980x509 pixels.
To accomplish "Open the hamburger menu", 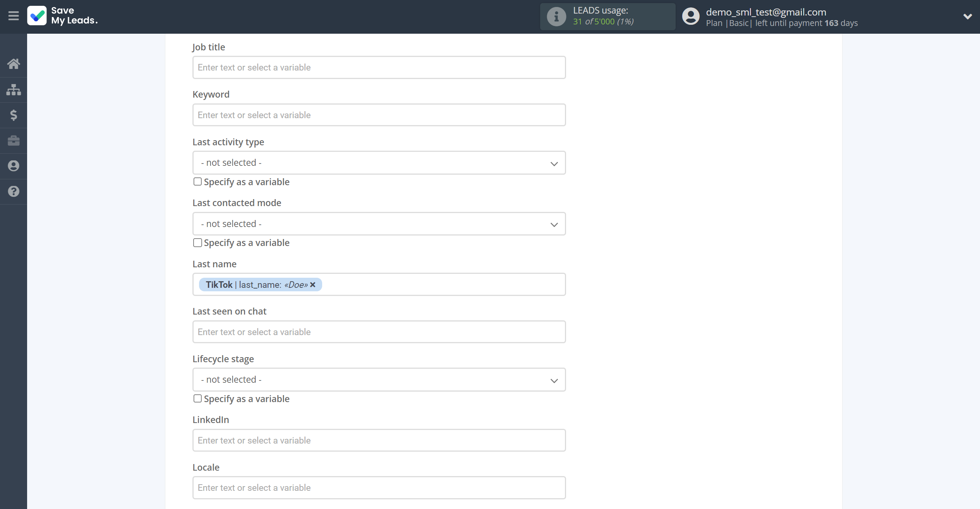I will (x=14, y=16).
